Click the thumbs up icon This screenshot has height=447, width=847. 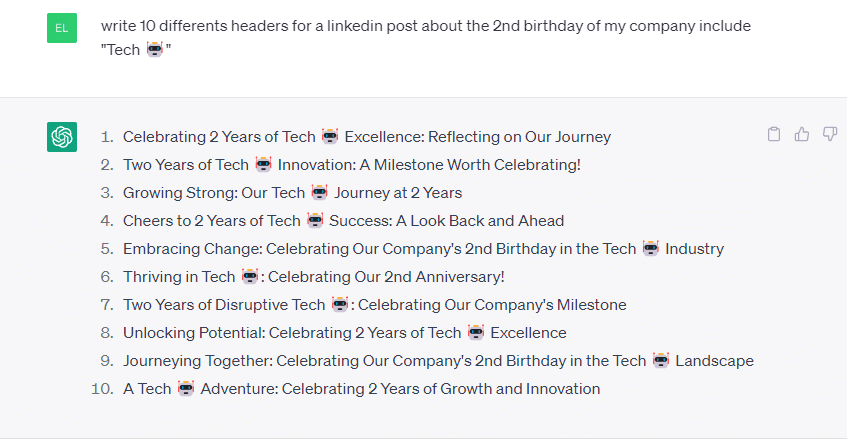[802, 134]
